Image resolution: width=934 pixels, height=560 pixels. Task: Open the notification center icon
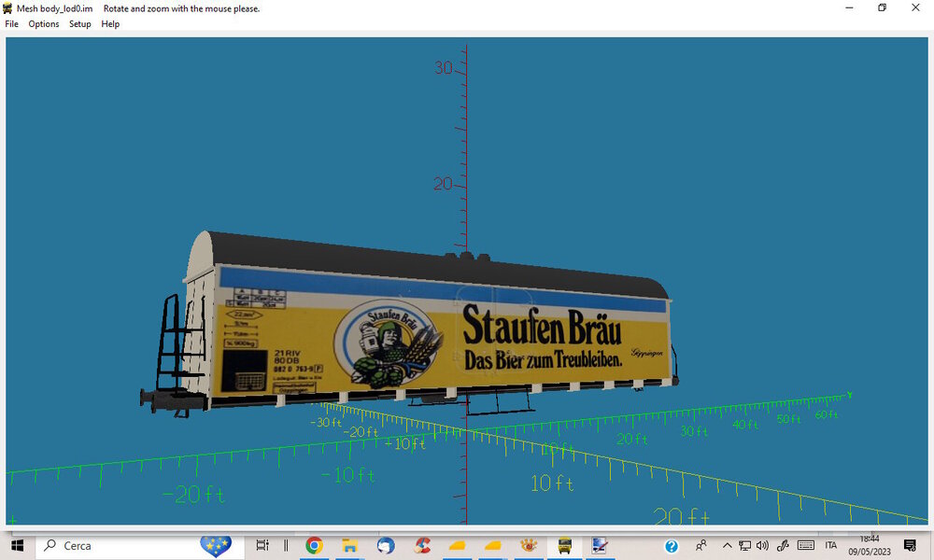(x=910, y=545)
